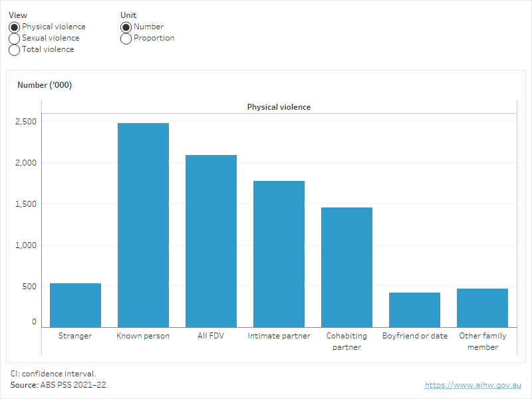Image resolution: width=532 pixels, height=399 pixels.
Task: Click the Known person axis label
Action: coord(143,336)
